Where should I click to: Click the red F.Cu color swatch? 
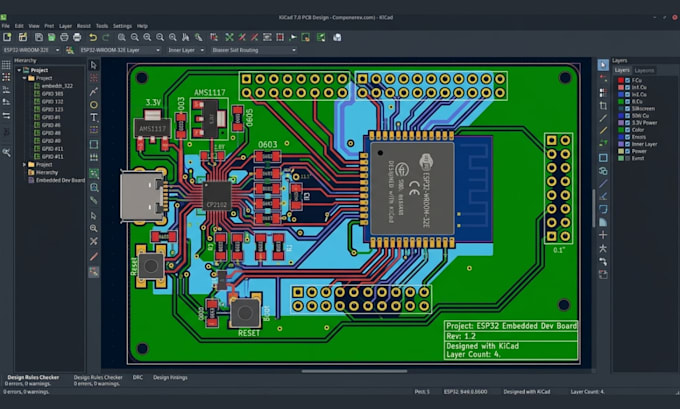tap(621, 80)
